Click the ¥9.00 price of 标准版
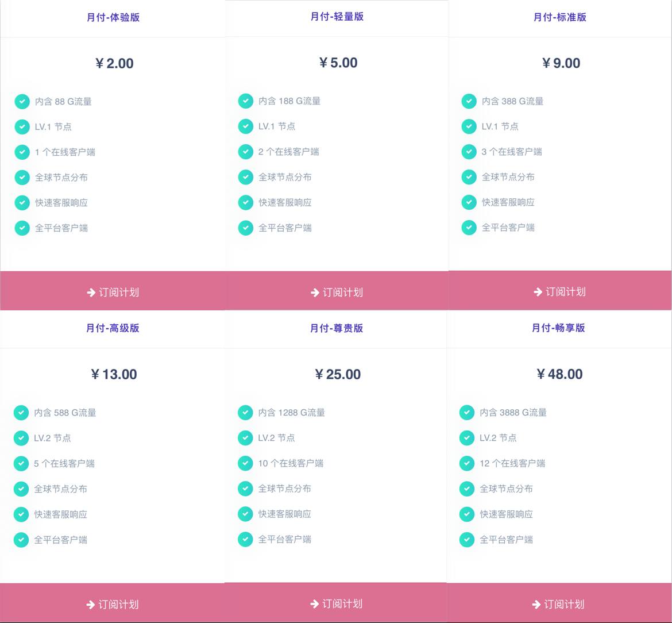Viewport: 672px width, 623px height. [x=561, y=63]
